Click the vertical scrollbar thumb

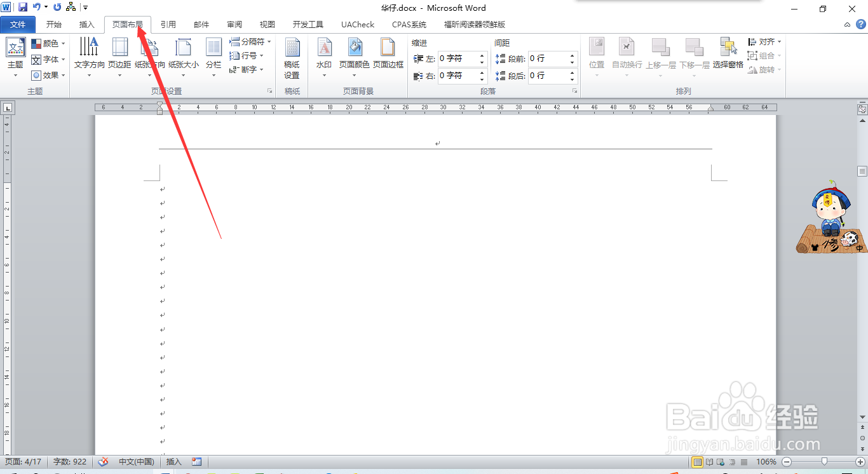coord(862,171)
